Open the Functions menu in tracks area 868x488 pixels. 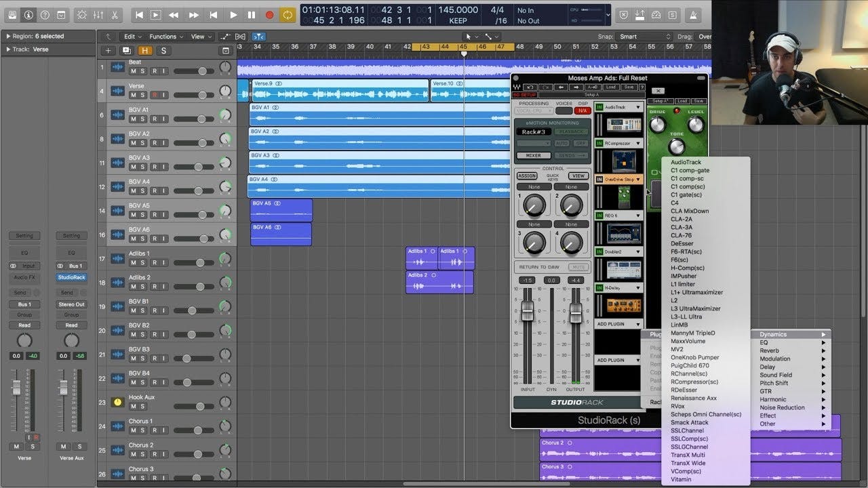[x=166, y=37]
